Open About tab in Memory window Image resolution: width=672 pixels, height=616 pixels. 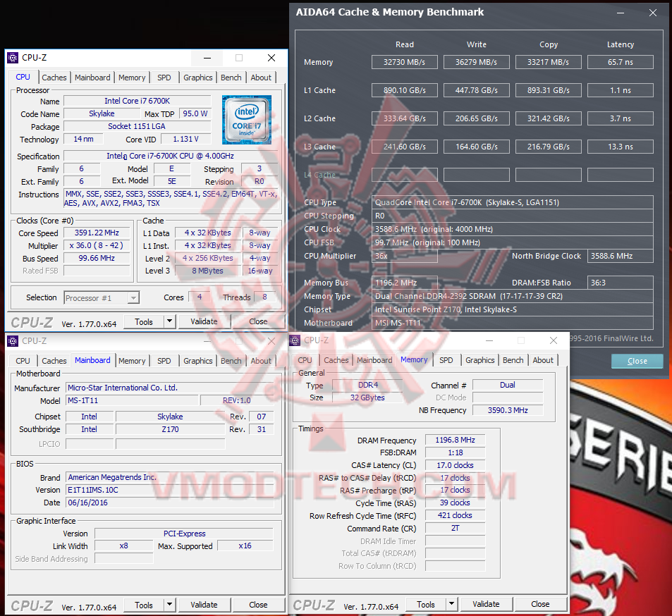click(x=543, y=360)
